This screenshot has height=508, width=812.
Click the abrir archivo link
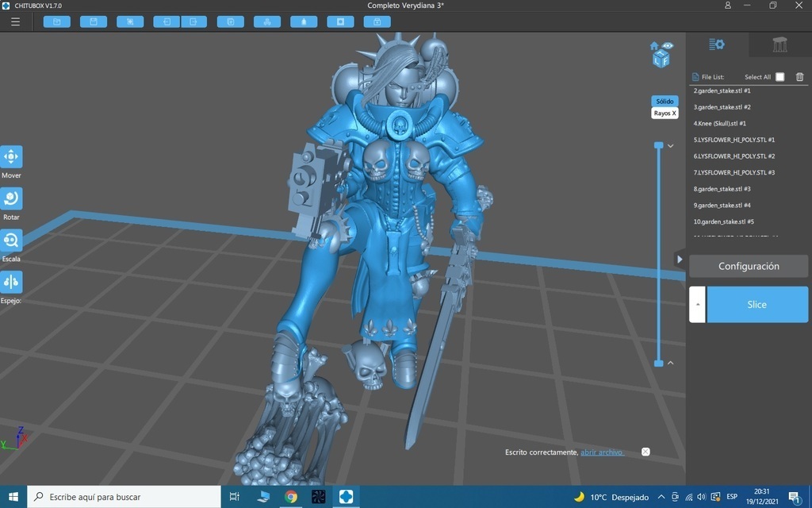tap(603, 452)
